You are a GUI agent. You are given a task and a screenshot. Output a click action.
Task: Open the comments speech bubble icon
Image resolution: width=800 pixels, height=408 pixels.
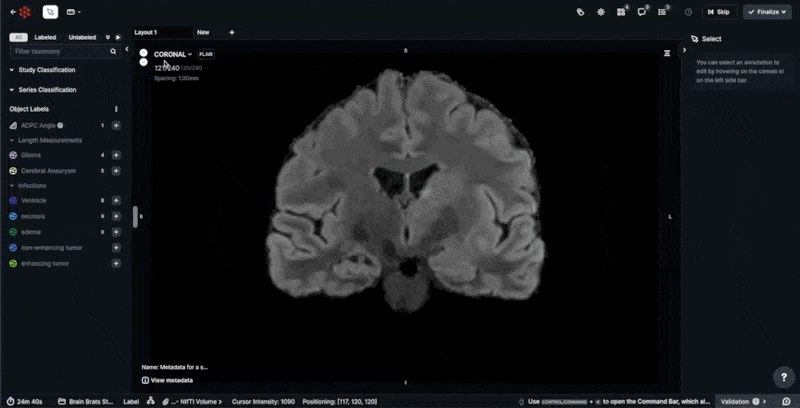[x=643, y=12]
